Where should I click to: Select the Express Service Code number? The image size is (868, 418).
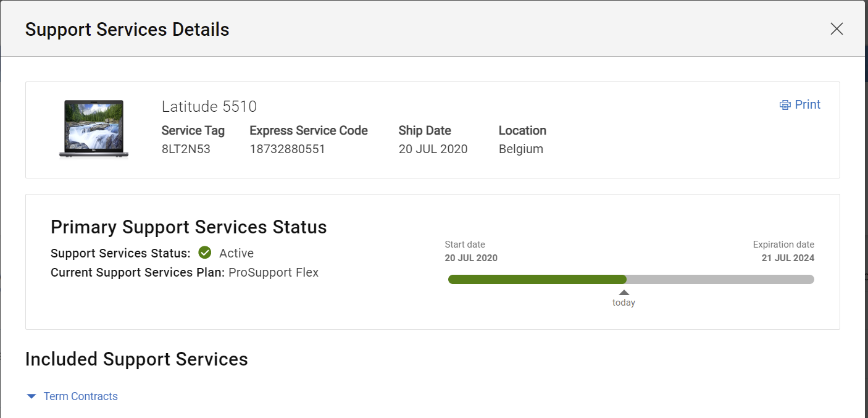[287, 149]
